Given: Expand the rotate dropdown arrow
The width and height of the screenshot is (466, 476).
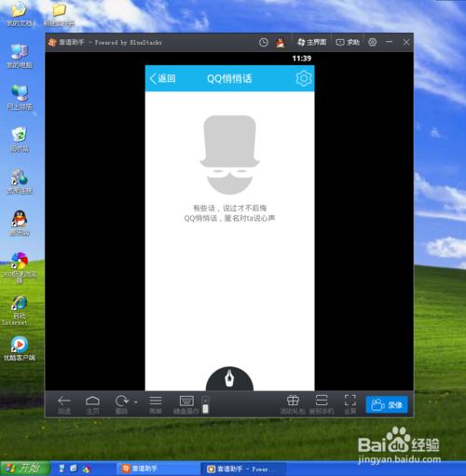Looking at the screenshot, I should click(x=136, y=401).
